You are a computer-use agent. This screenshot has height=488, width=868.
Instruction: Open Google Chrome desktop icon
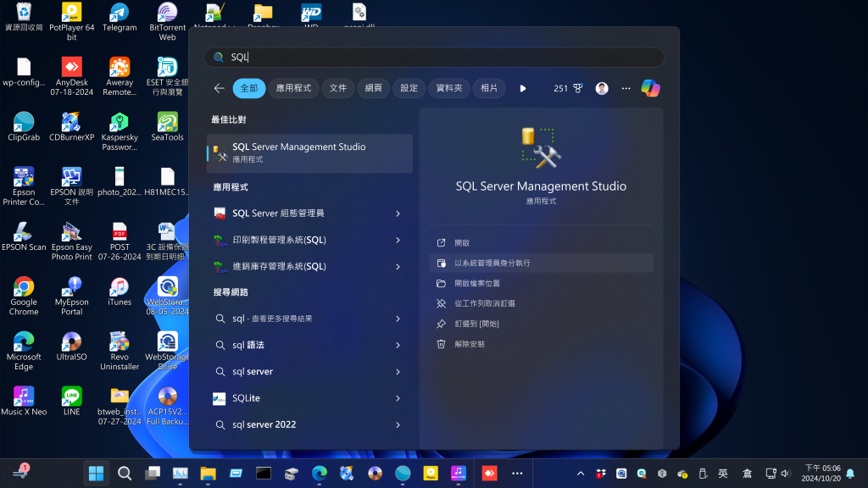click(24, 292)
